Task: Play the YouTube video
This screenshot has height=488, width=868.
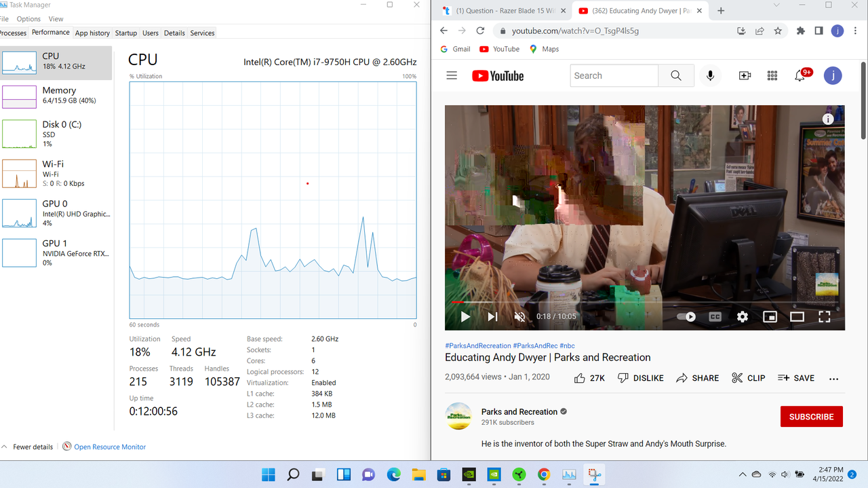Action: (x=465, y=317)
